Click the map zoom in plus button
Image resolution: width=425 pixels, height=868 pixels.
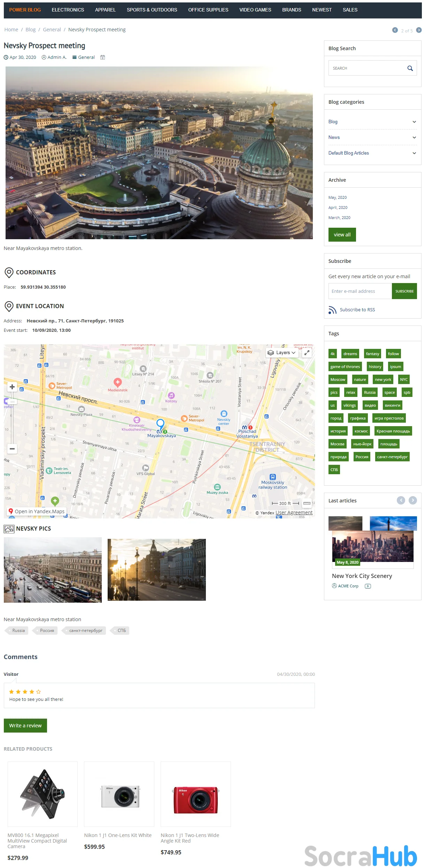point(12,387)
